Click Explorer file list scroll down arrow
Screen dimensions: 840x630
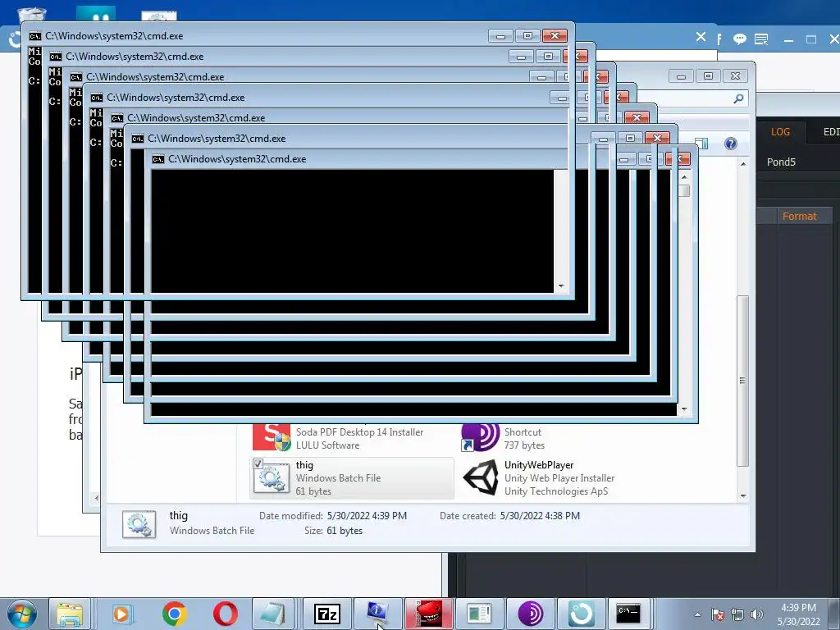tap(743, 495)
